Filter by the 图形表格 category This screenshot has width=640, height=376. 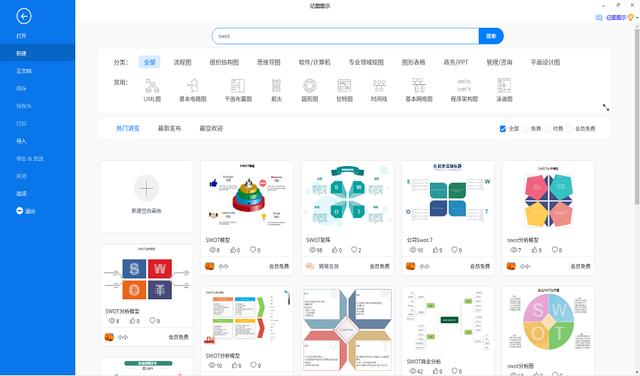[x=413, y=62]
